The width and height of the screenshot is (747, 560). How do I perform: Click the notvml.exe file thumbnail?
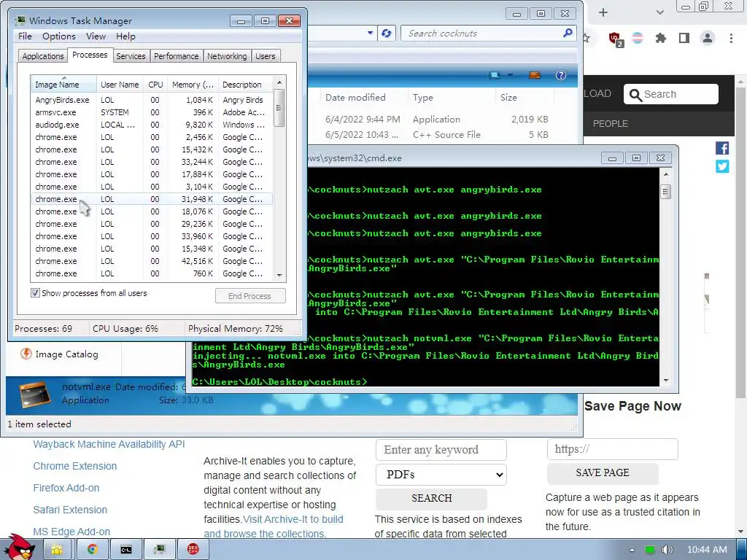pyautogui.click(x=34, y=394)
